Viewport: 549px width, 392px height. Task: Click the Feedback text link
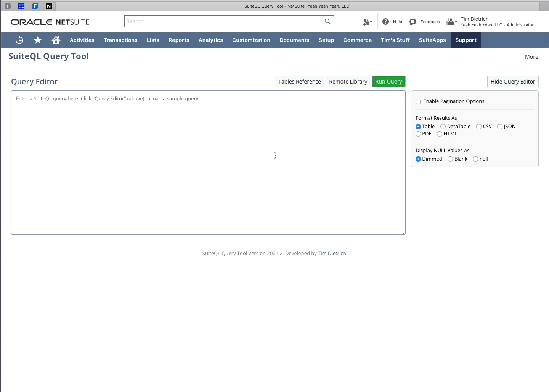[x=430, y=22]
